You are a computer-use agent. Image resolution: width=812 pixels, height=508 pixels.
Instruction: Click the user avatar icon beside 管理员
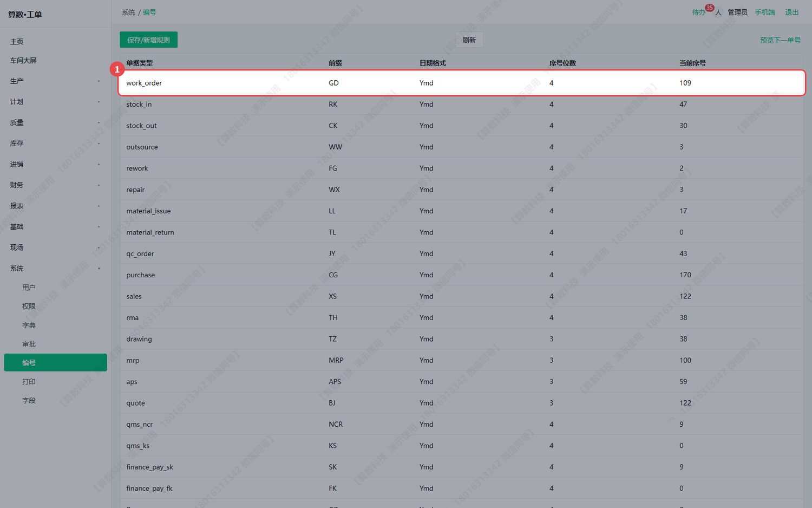click(718, 12)
